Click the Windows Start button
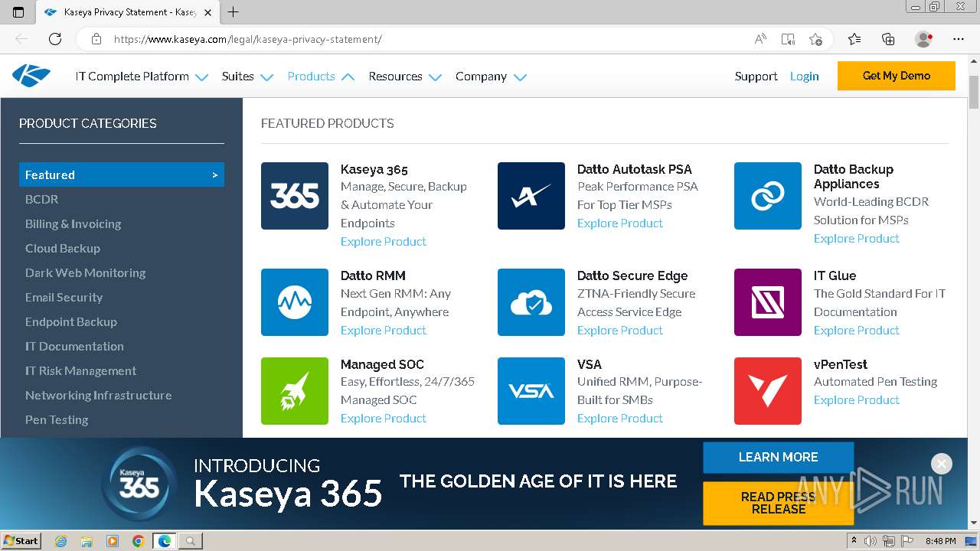This screenshot has width=980, height=551. pos(21,541)
